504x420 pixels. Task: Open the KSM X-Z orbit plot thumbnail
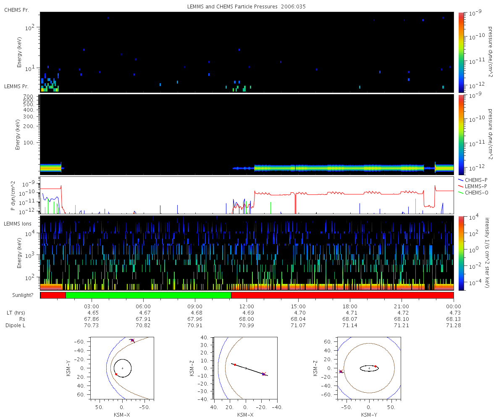point(246,367)
